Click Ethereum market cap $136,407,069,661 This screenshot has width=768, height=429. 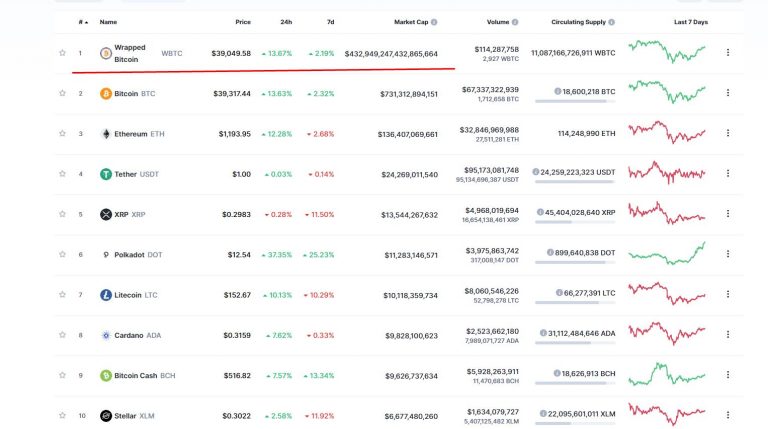tap(408, 134)
